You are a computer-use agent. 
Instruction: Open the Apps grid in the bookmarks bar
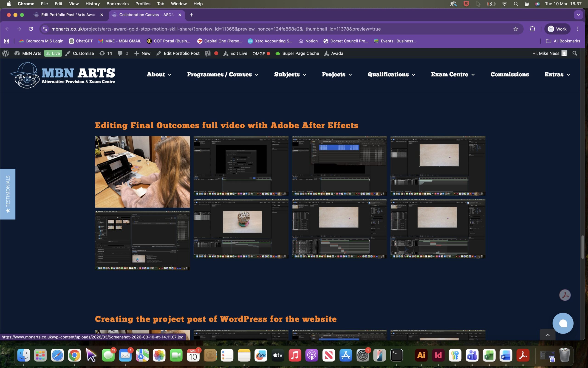point(7,41)
